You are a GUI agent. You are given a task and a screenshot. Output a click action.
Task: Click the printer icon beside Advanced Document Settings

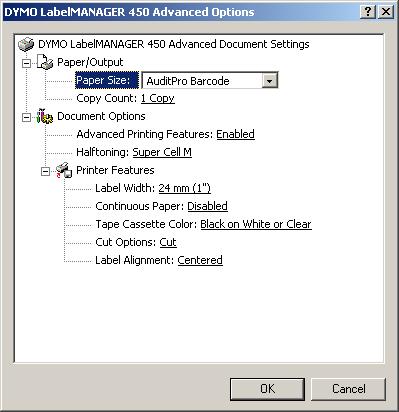point(26,44)
